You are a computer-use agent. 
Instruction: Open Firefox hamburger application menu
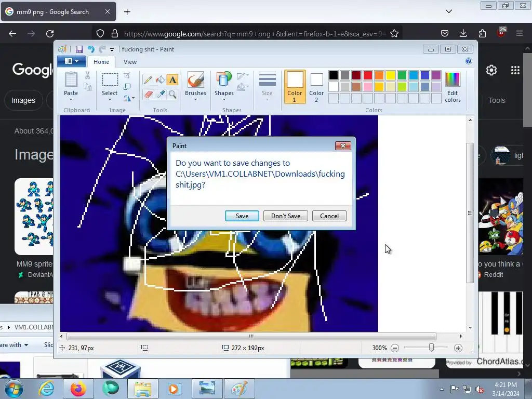click(520, 33)
